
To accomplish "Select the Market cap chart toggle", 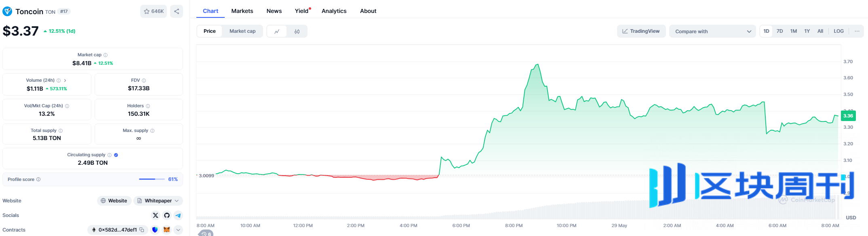I will click(242, 31).
